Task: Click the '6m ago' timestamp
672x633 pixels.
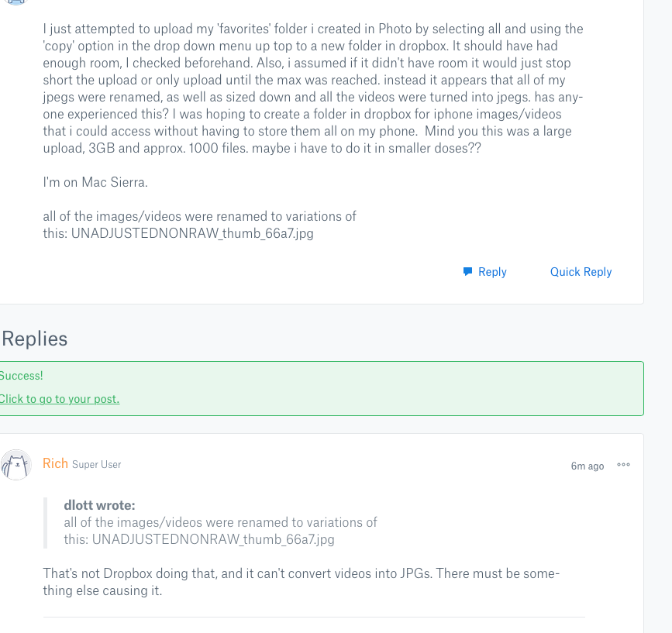Action: [587, 466]
